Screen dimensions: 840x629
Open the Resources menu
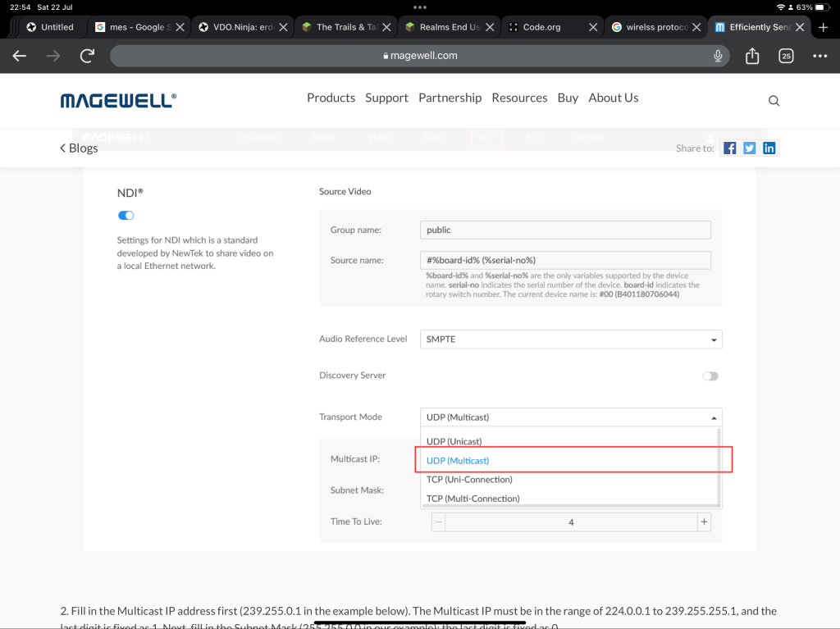coord(519,98)
